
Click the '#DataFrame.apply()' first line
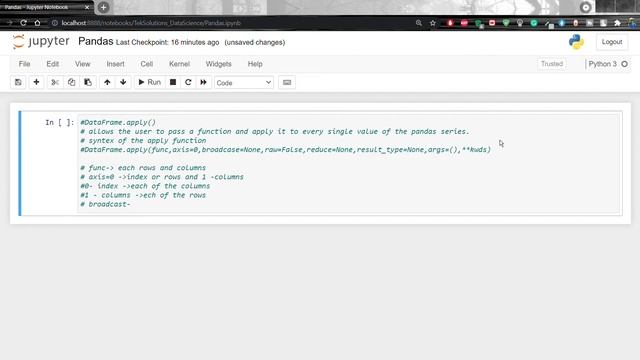(x=118, y=122)
